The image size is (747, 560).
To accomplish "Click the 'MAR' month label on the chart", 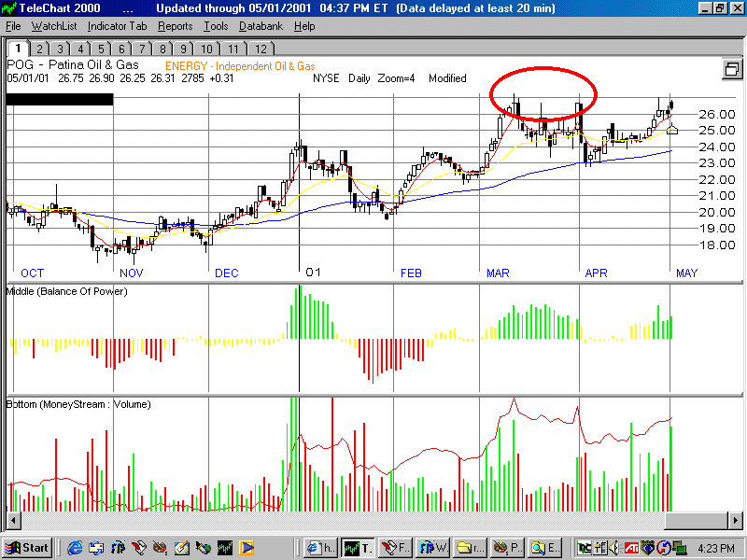I will (498, 273).
